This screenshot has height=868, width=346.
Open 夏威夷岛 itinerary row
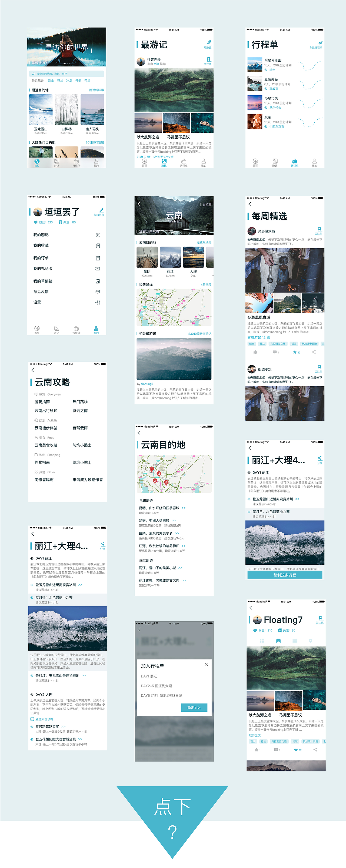285,84
